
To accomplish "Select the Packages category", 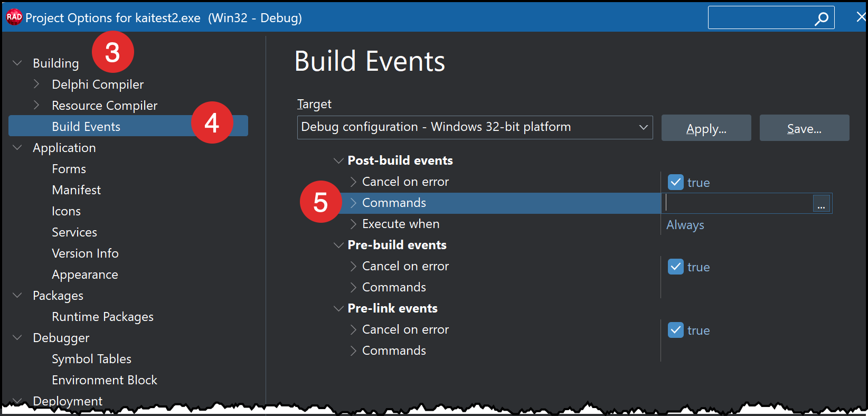I will 58,296.
